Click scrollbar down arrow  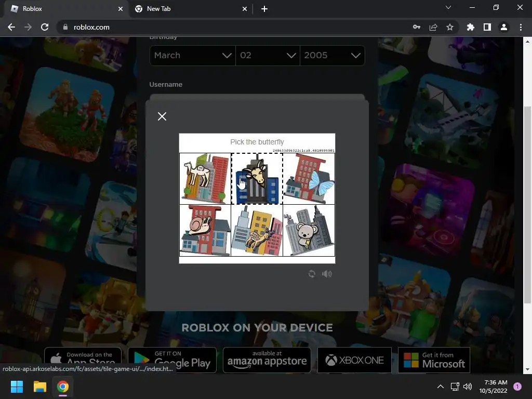527,369
